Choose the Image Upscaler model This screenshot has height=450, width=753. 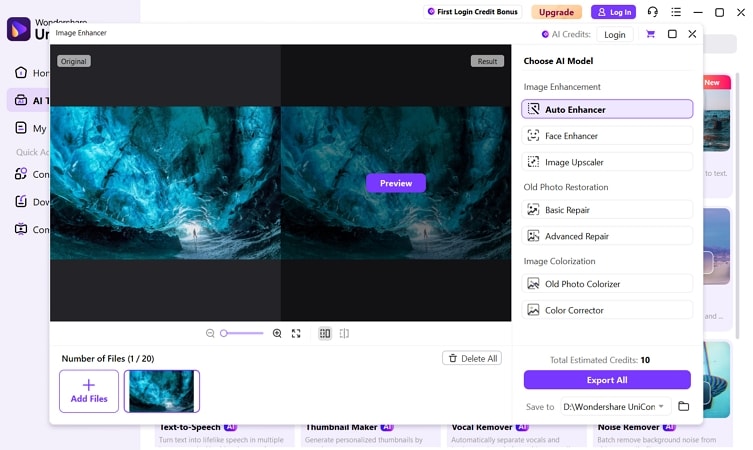point(607,162)
